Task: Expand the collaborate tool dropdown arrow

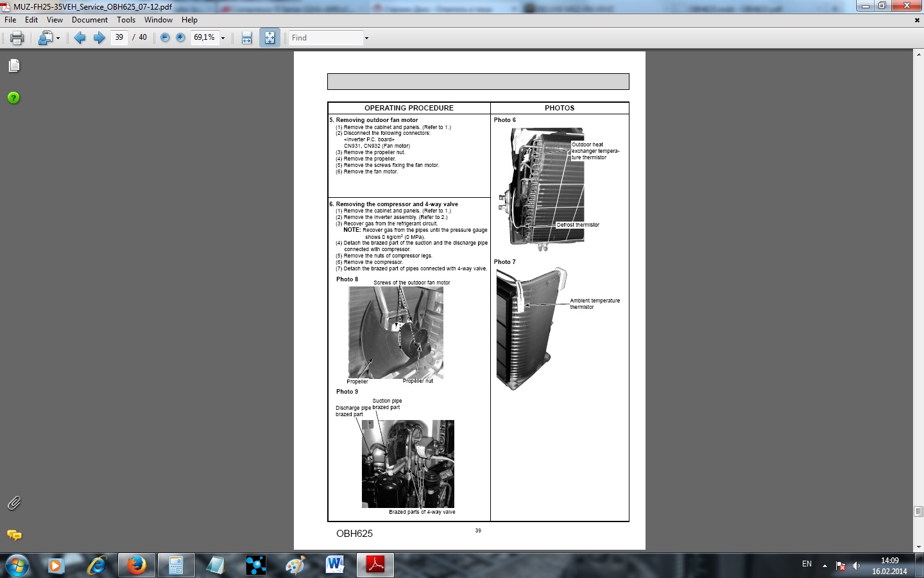Action: tap(58, 39)
